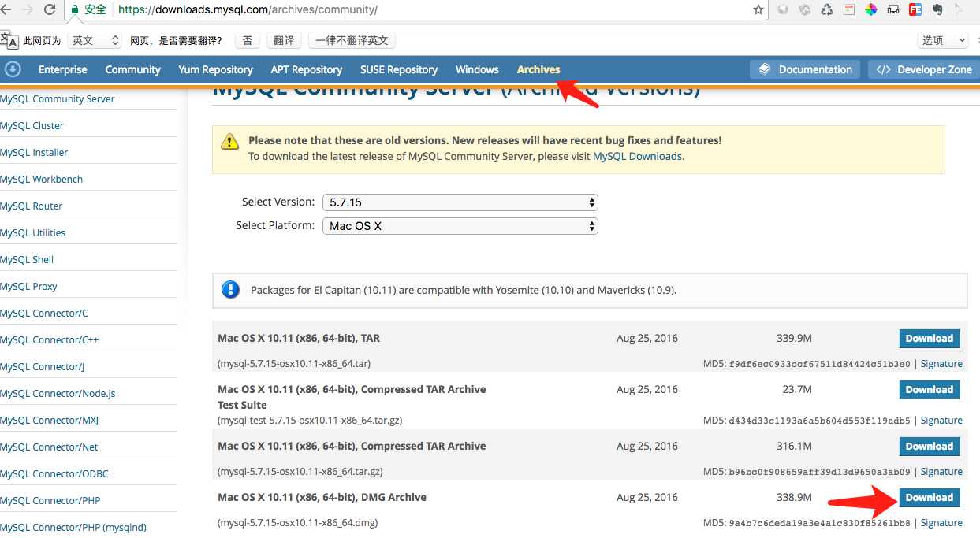The height and width of the screenshot is (538, 980).
Task: Click Documentation button in top bar
Action: tap(805, 69)
